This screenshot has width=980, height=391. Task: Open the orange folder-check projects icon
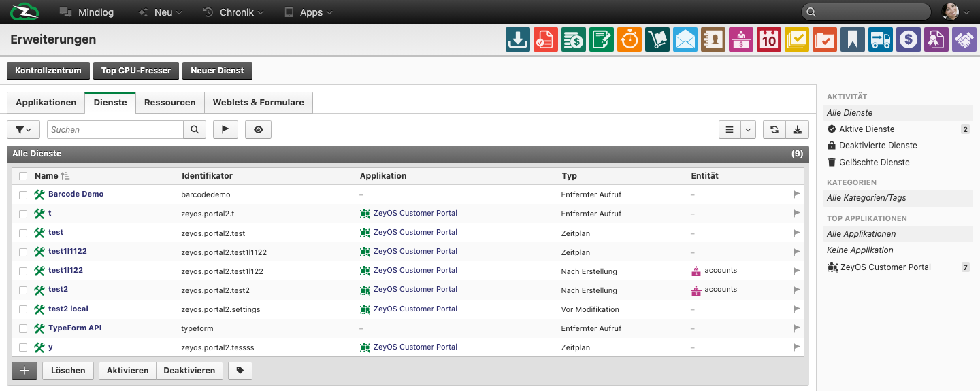pyautogui.click(x=825, y=39)
